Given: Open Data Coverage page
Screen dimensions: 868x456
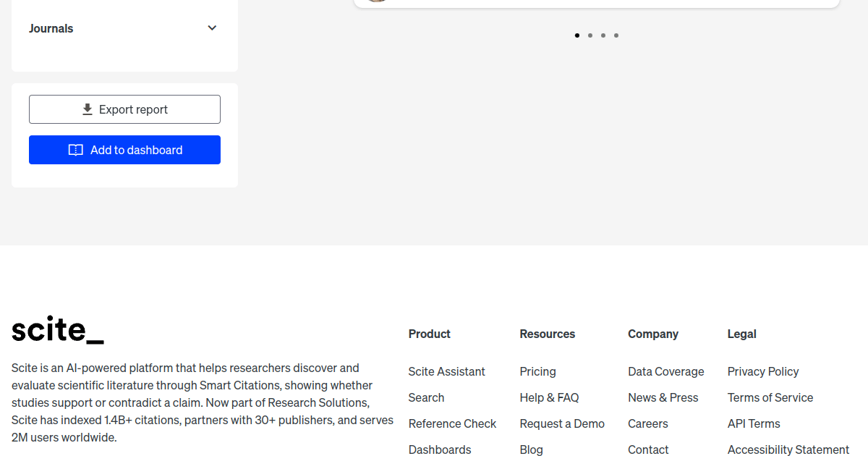Looking at the screenshot, I should coord(665,371).
